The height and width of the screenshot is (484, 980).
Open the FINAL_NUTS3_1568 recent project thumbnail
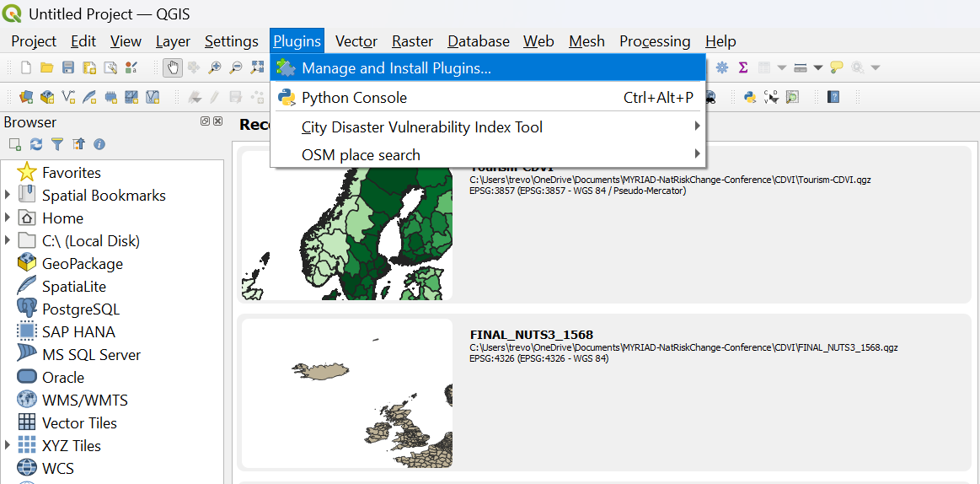[x=347, y=393]
